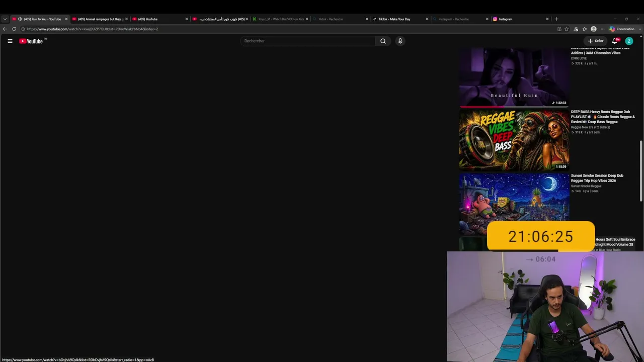
Task: Click the extensions icon in address bar
Action: pyautogui.click(x=559, y=29)
